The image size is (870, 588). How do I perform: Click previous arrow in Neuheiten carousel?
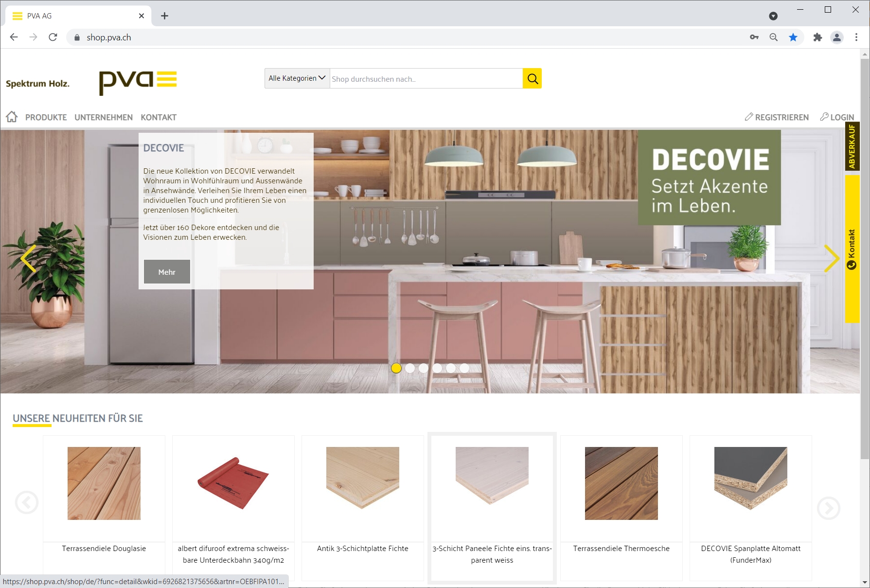coord(27,502)
